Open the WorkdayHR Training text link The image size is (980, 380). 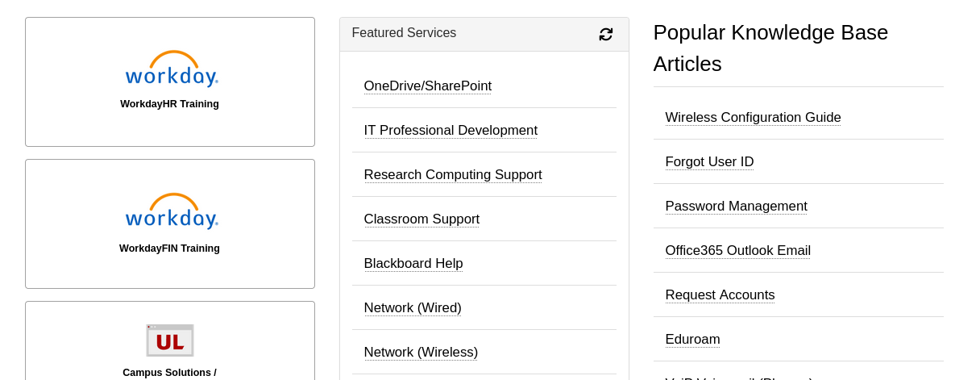(169, 104)
